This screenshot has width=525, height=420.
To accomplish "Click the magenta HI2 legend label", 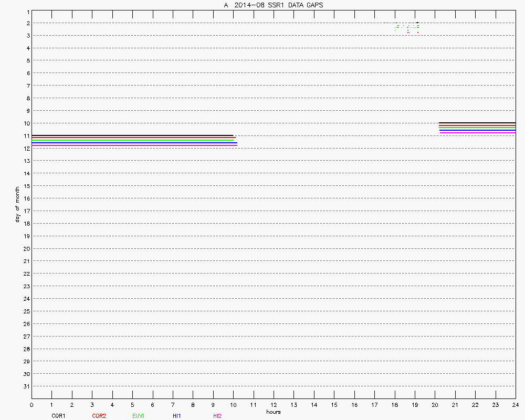I will click(x=217, y=416).
